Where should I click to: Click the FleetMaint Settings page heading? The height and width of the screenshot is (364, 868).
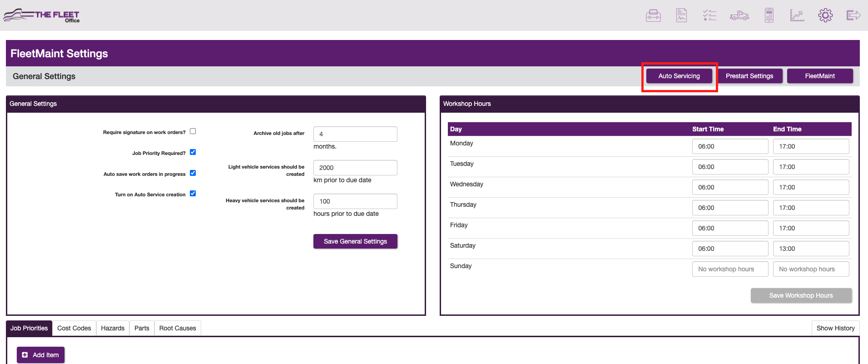tap(59, 54)
